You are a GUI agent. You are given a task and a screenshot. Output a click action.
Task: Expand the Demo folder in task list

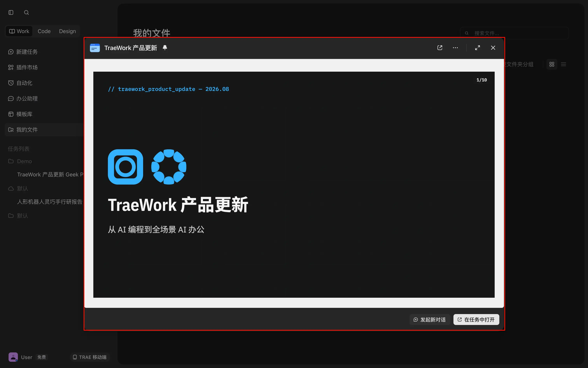20,161
